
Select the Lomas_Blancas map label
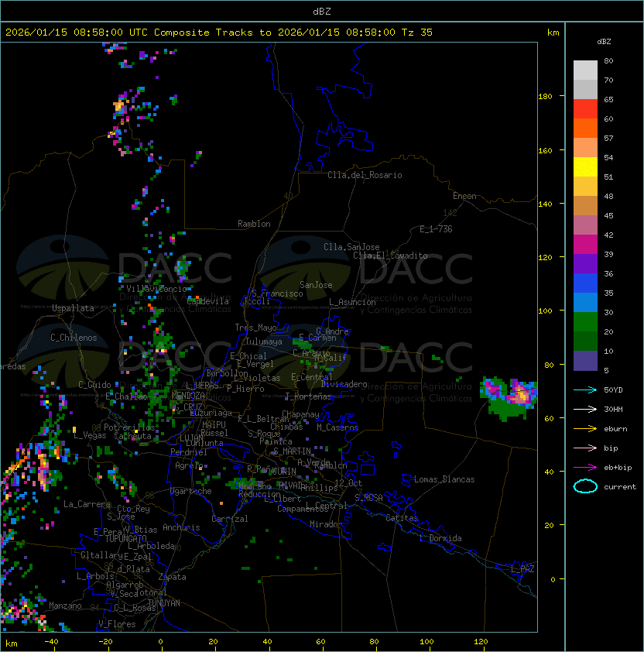[x=444, y=479]
